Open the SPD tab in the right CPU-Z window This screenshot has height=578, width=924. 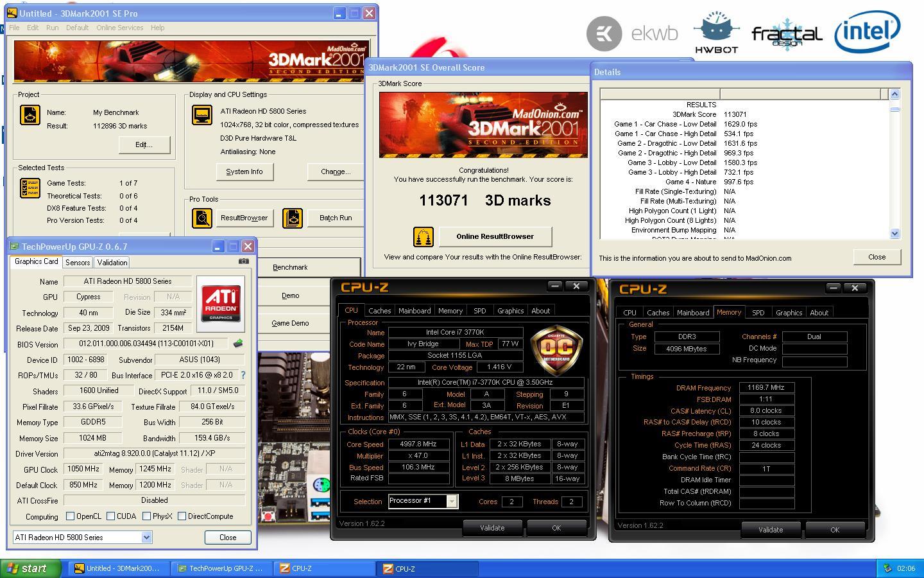coord(758,313)
